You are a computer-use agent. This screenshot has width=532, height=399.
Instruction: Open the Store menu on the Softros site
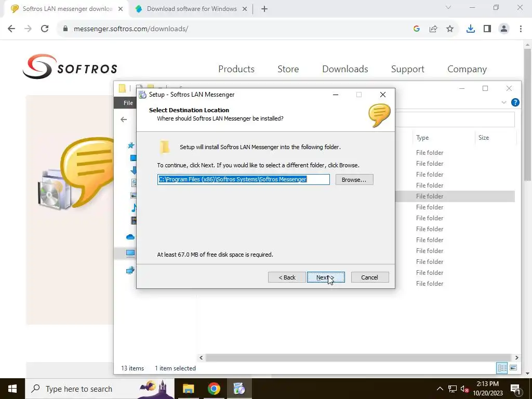click(288, 69)
